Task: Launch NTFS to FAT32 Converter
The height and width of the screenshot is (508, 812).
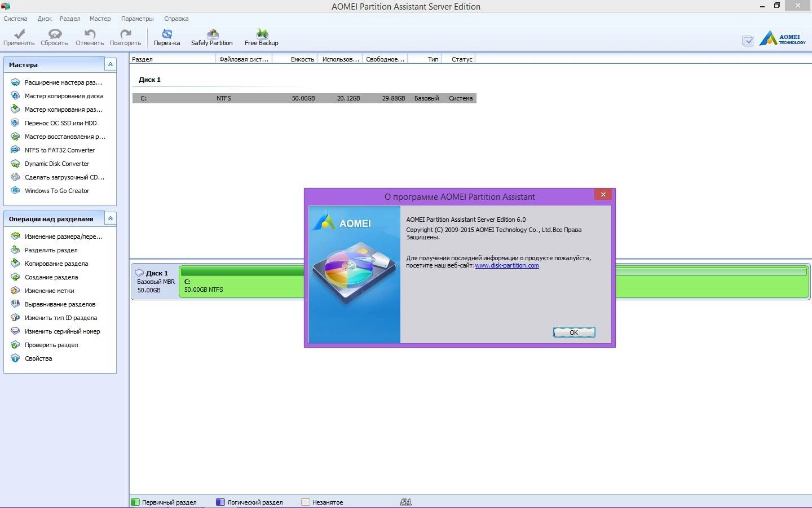Action: [x=53, y=150]
